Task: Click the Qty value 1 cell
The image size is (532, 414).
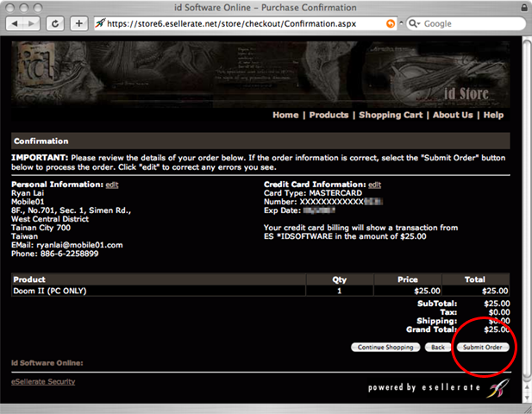Action: pyautogui.click(x=339, y=291)
